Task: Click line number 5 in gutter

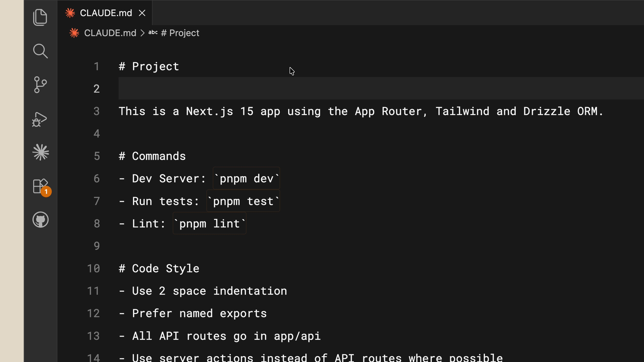Action: coord(97,156)
